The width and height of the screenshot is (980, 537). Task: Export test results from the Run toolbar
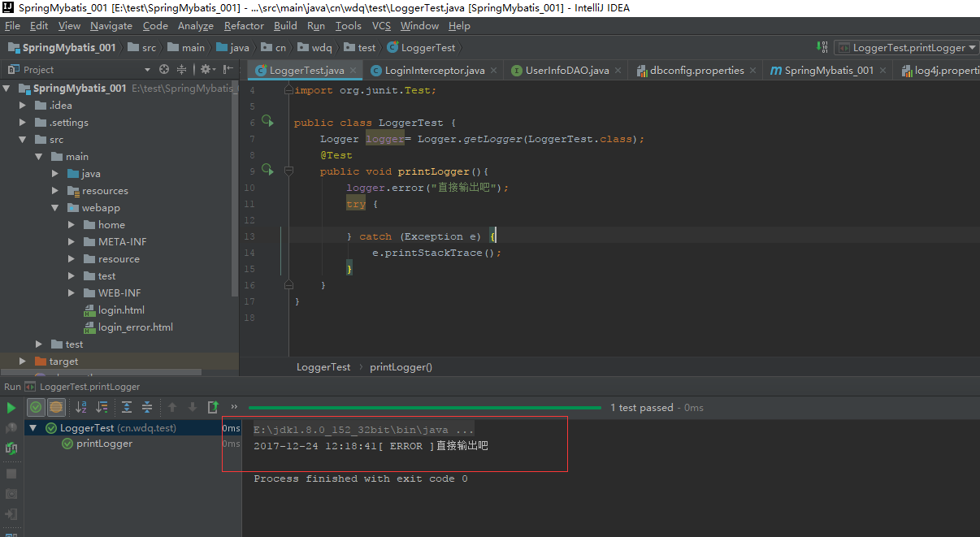[x=213, y=407]
